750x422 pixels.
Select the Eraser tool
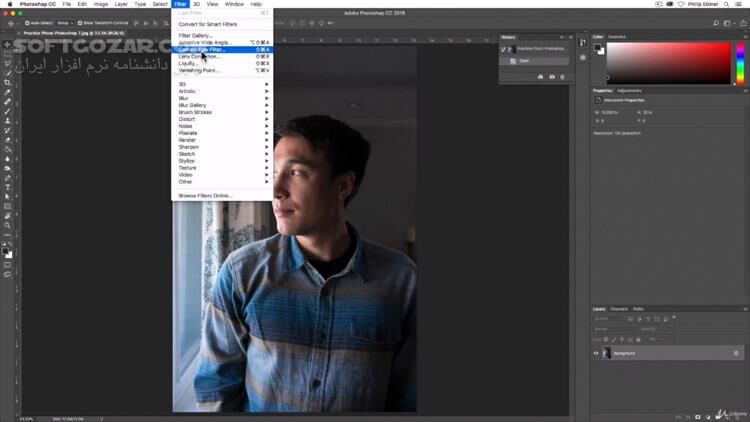pyautogui.click(x=7, y=140)
